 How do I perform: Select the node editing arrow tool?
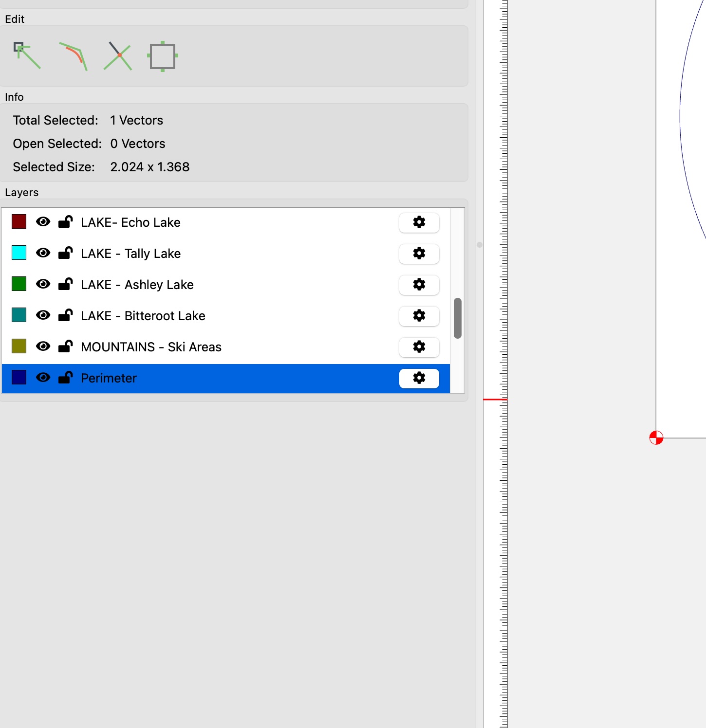tap(27, 55)
